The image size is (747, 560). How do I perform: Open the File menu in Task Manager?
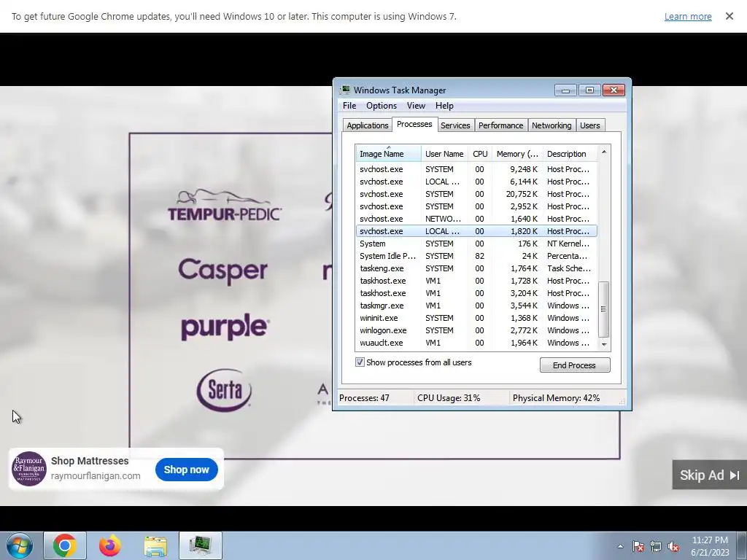[349, 106]
